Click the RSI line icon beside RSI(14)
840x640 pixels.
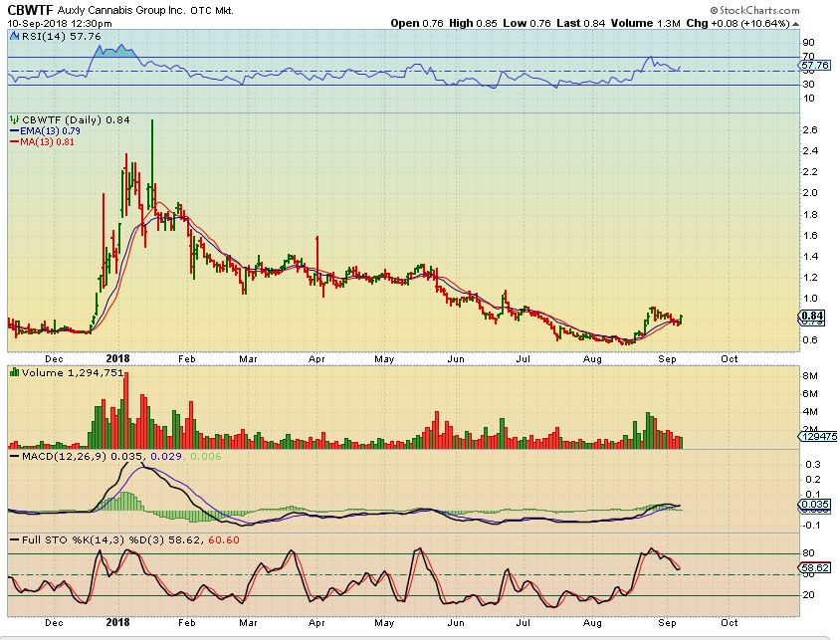coord(15,36)
